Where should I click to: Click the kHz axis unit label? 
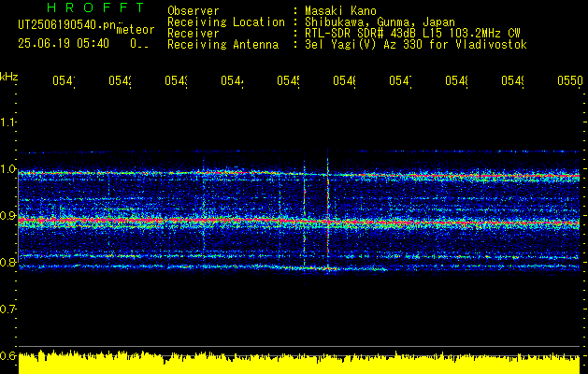pyautogui.click(x=8, y=77)
